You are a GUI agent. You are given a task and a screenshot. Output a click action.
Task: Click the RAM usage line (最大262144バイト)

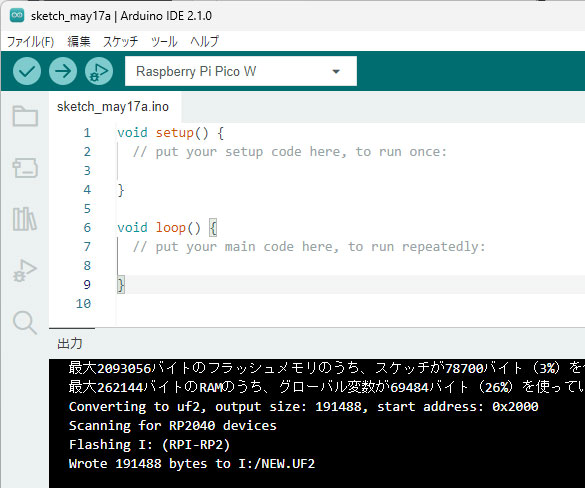pyautogui.click(x=326, y=387)
